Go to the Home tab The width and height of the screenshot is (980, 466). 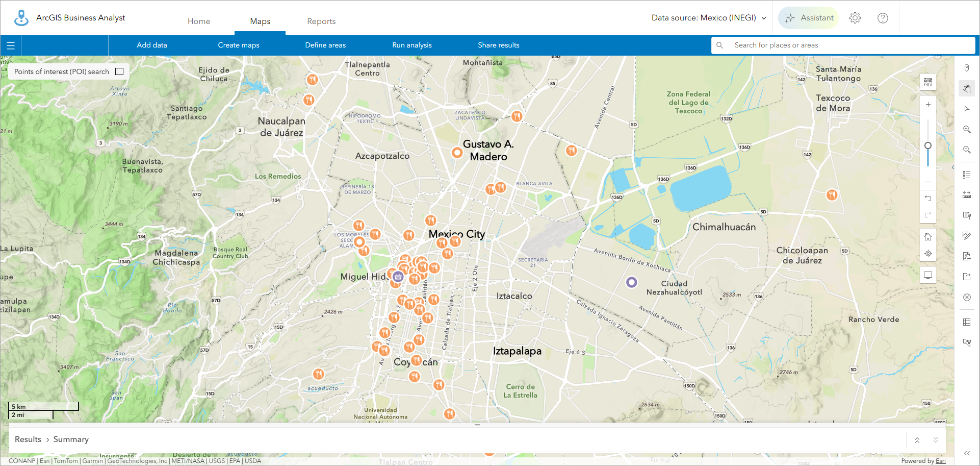coord(199,21)
